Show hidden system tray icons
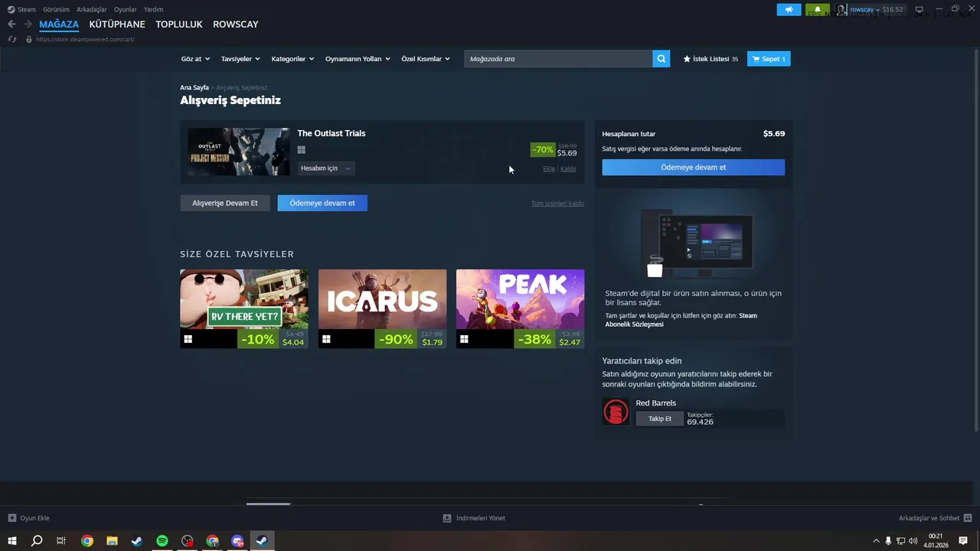 pos(876,541)
